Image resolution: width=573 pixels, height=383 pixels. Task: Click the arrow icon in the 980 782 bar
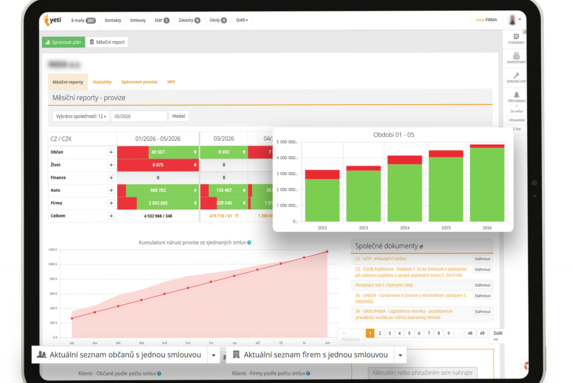[x=195, y=190]
